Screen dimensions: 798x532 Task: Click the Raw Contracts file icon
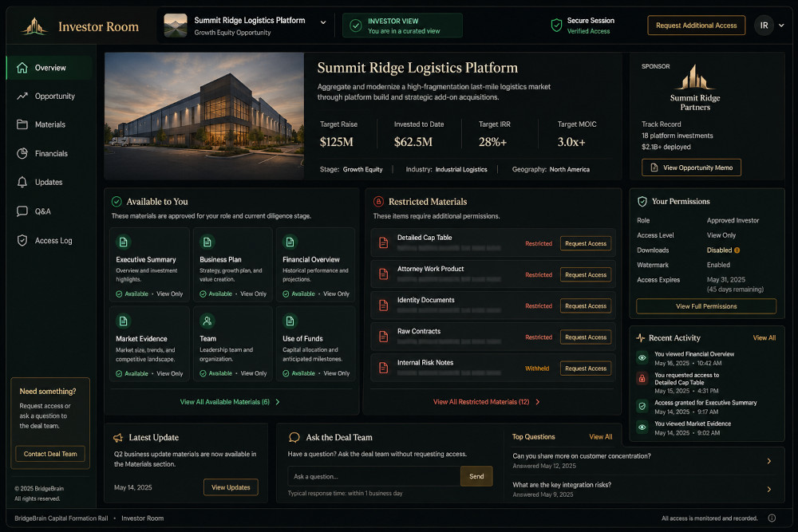[384, 337]
